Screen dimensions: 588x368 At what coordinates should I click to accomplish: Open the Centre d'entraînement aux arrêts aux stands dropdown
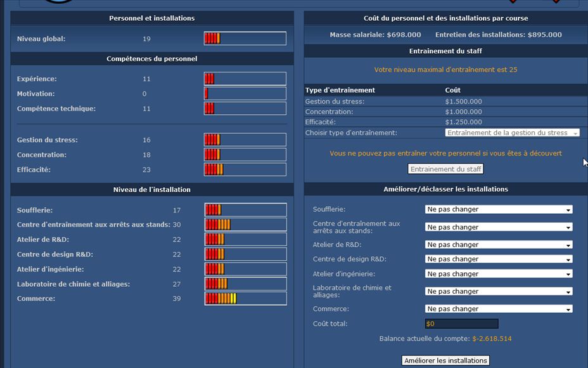499,227
